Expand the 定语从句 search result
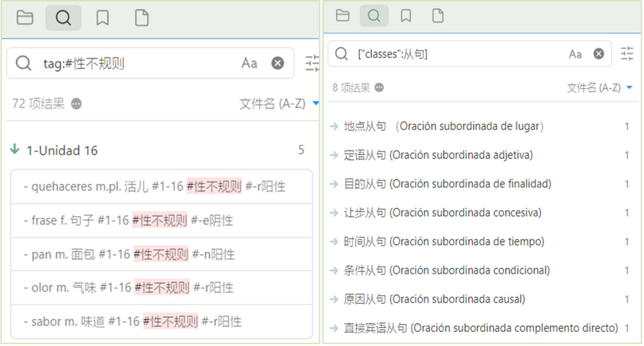 [x=334, y=155]
